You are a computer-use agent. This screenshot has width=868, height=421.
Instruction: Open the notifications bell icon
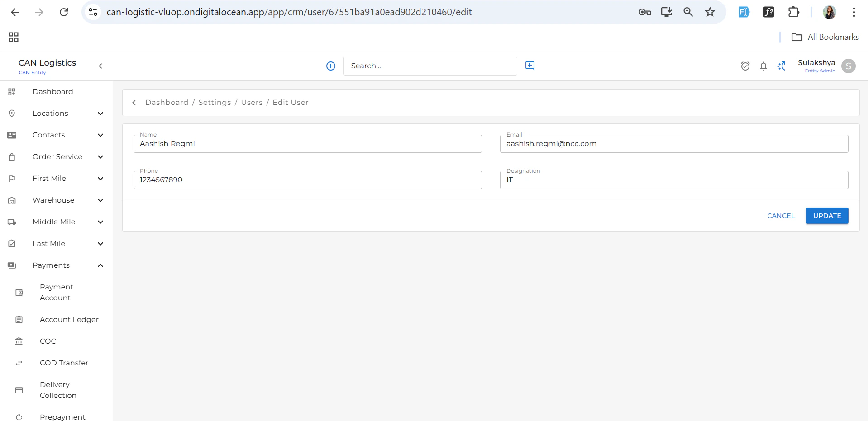[763, 66]
